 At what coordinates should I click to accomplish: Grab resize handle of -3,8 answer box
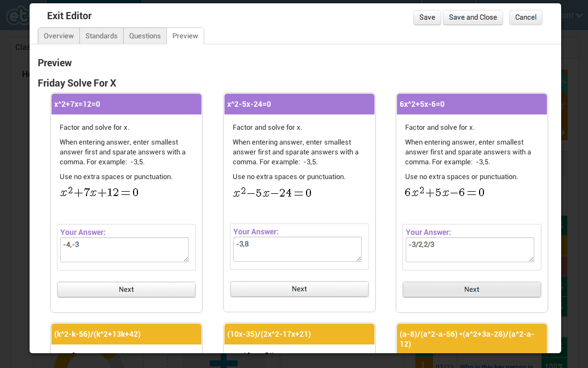(x=359, y=258)
